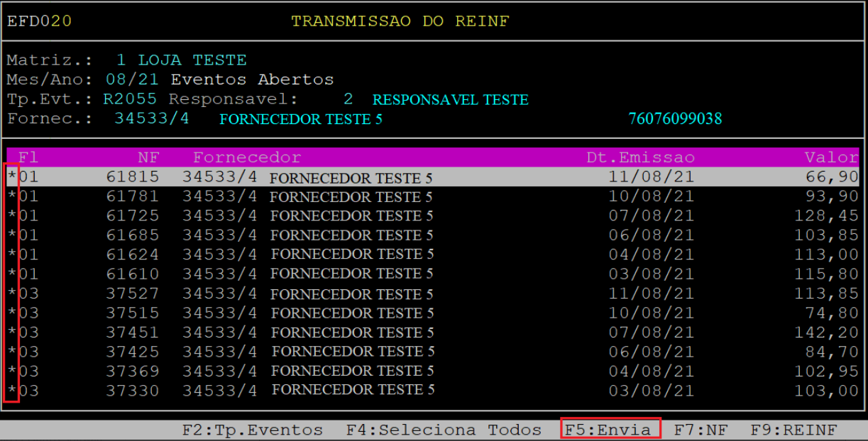This screenshot has width=868, height=441.
Task: Click NF number 37425
Action: pos(133,352)
